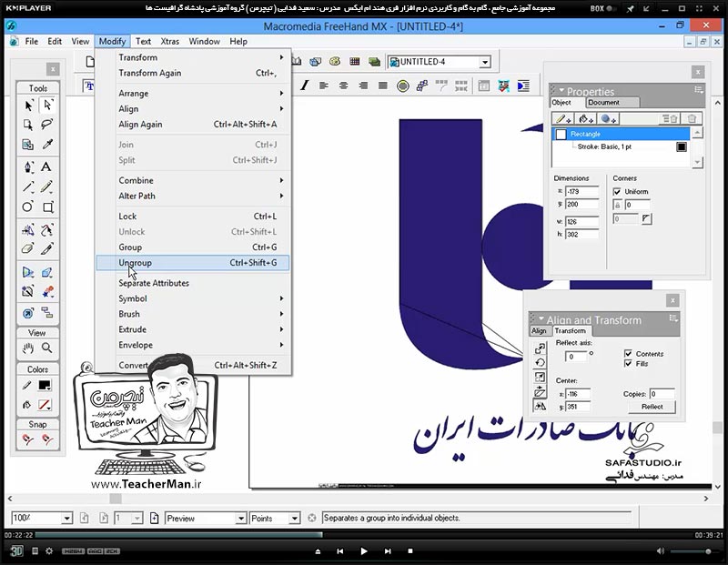Select Scale icon in Transform panel

[x=540, y=377]
